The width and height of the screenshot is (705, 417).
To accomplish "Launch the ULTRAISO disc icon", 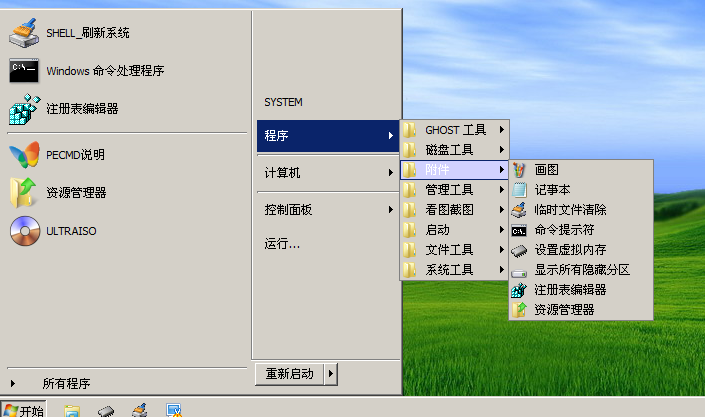I will click(x=25, y=231).
